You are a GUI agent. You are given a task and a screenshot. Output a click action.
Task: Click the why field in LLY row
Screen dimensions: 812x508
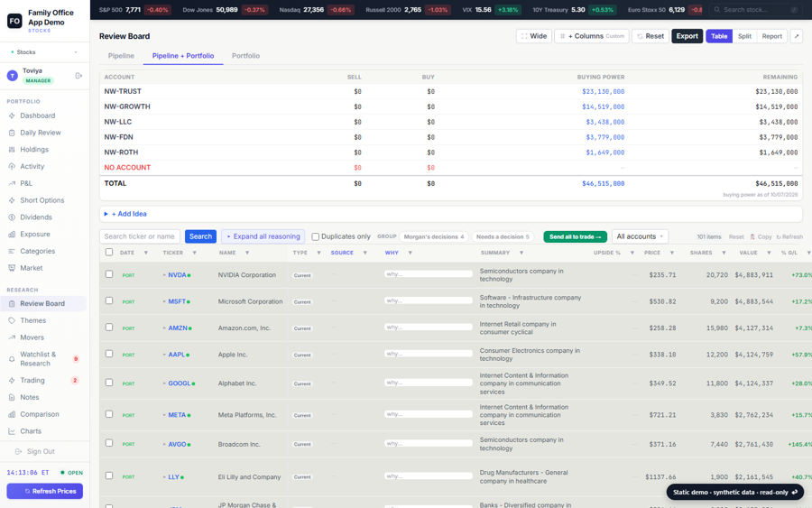[429, 476]
